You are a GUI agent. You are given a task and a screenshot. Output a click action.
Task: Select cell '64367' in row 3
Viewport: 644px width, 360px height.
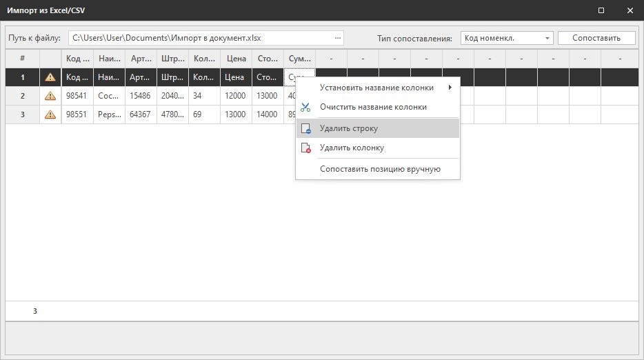pos(141,114)
